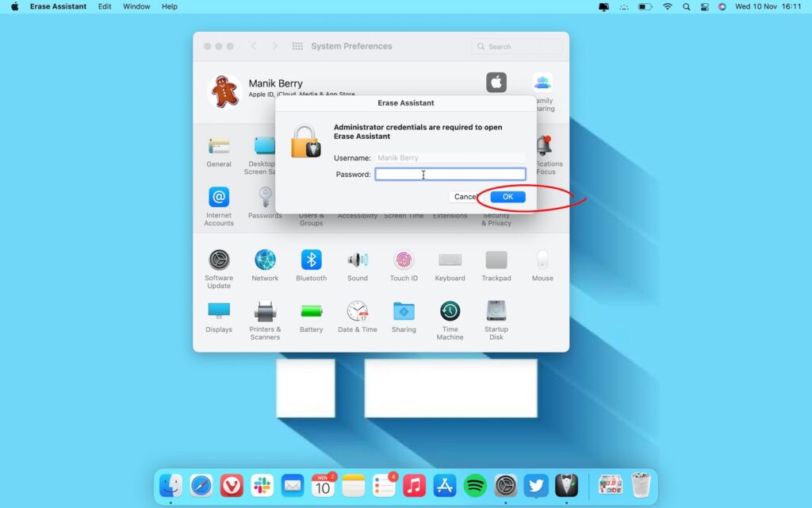This screenshot has width=812, height=508.
Task: Open Slack from the Dock
Action: point(262,485)
